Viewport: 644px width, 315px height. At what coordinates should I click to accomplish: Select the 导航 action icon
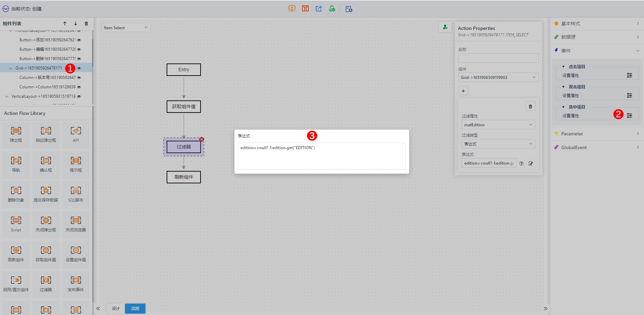click(x=16, y=161)
